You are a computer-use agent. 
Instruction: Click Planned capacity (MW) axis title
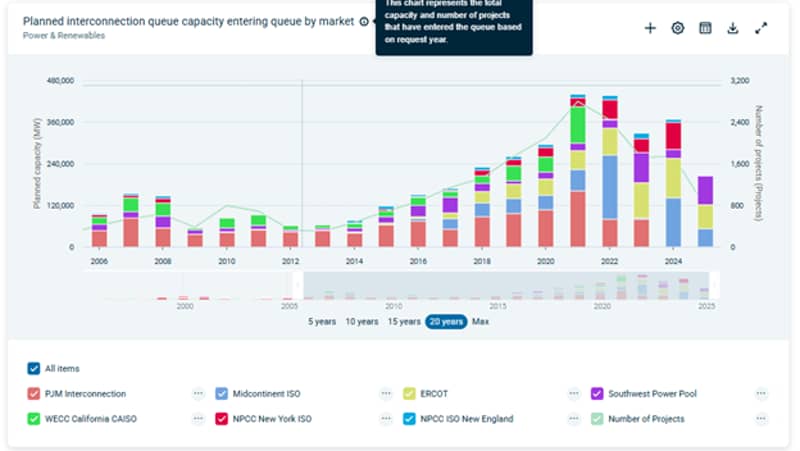pos(37,163)
